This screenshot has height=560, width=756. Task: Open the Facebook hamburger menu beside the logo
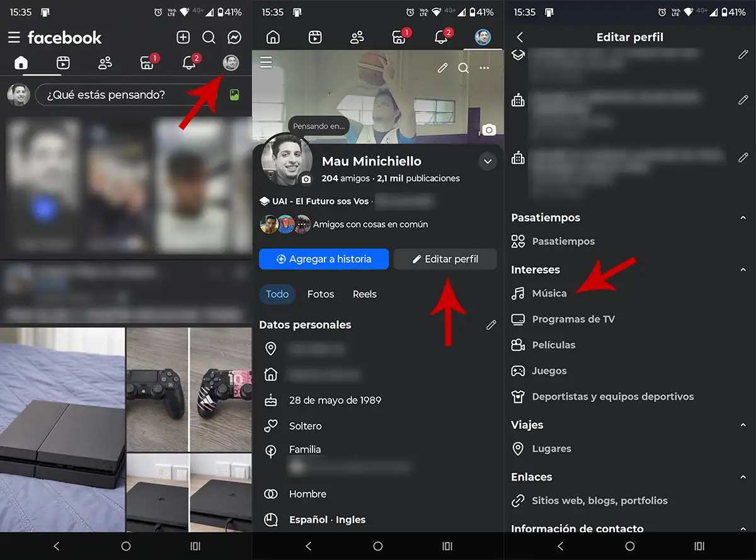[x=14, y=38]
